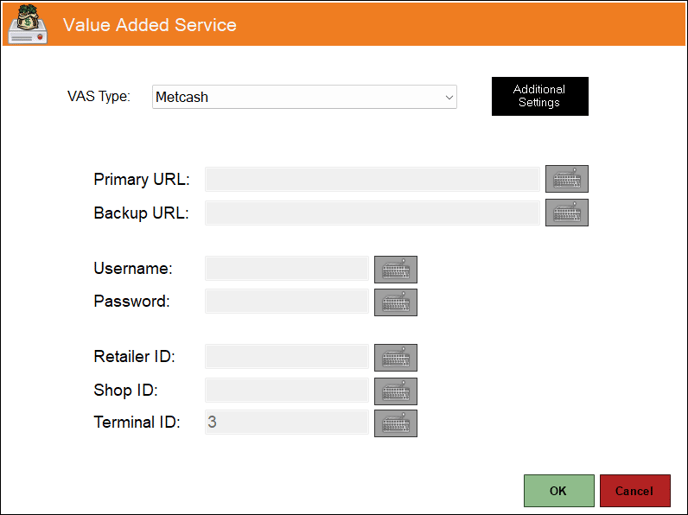Select the Metcash VAS Type combo box

click(x=304, y=97)
